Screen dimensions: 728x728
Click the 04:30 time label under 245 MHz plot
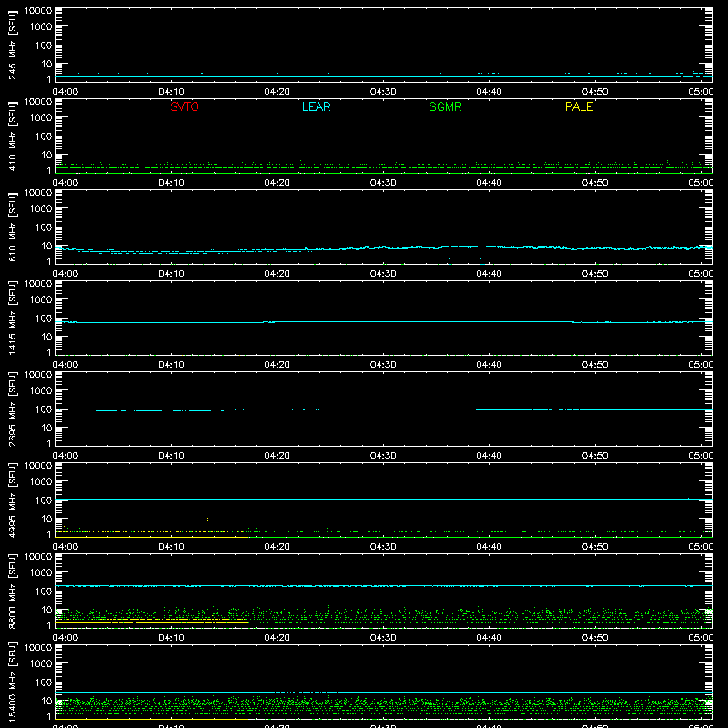pos(383,92)
